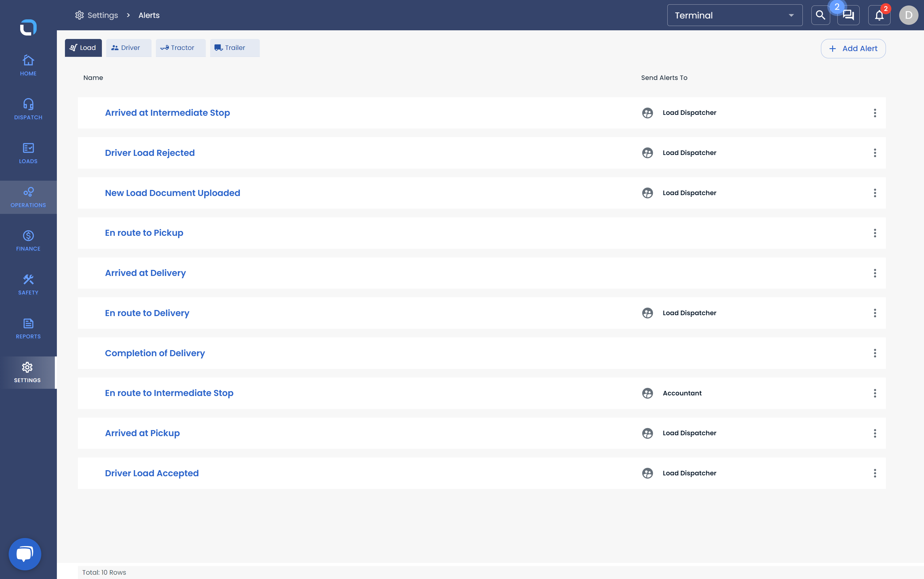Click the group icon for Accountant row
Viewport: 924px width, 579px height.
647,393
